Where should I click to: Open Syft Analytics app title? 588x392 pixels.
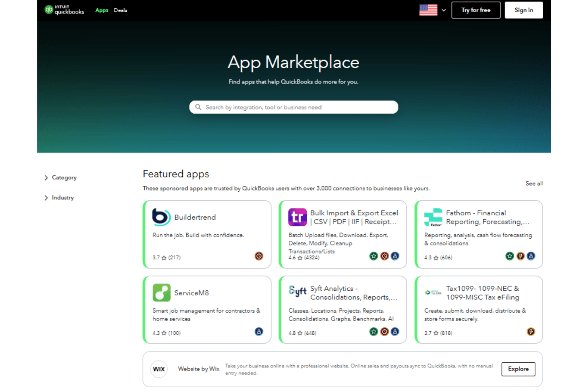(354, 293)
